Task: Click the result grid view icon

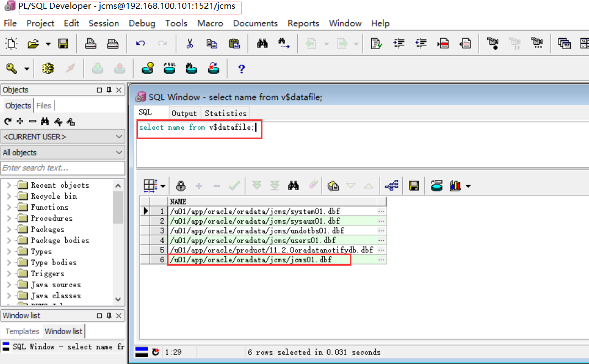Action: [x=150, y=186]
